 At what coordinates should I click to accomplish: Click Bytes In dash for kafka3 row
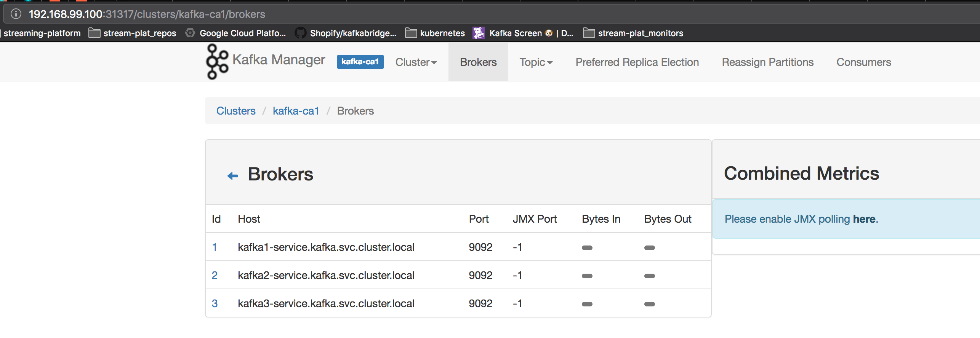coord(587,304)
